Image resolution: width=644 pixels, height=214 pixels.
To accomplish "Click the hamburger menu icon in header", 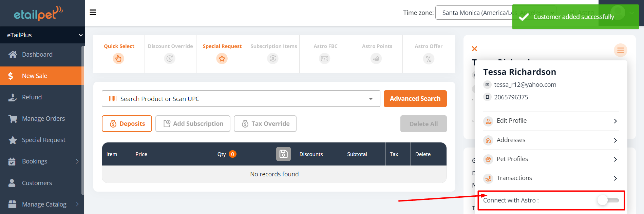I will (93, 13).
